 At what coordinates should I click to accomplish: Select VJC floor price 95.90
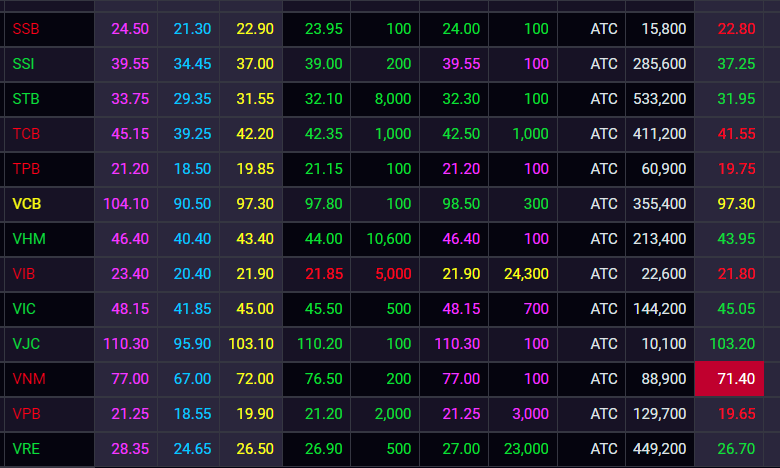tap(190, 344)
